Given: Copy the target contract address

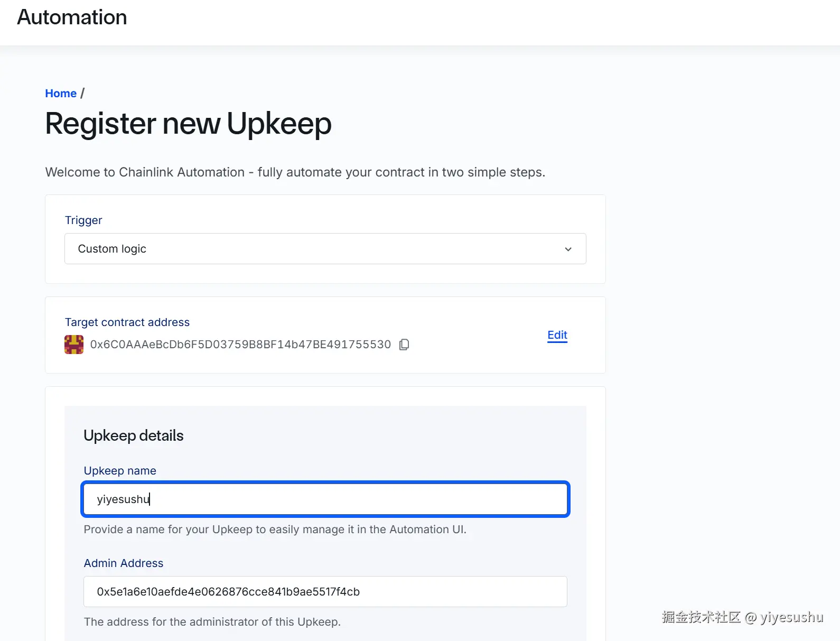Looking at the screenshot, I should (x=404, y=345).
